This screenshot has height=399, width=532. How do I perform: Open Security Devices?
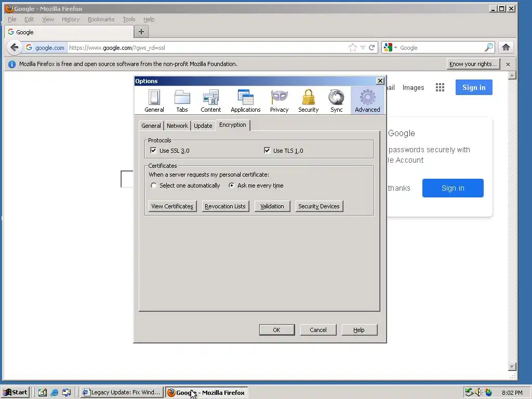pos(319,206)
